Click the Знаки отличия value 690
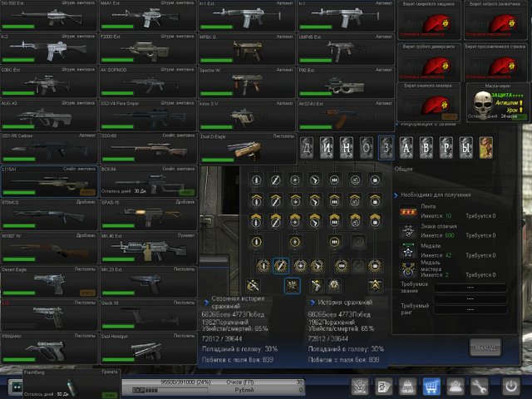 (x=450, y=235)
